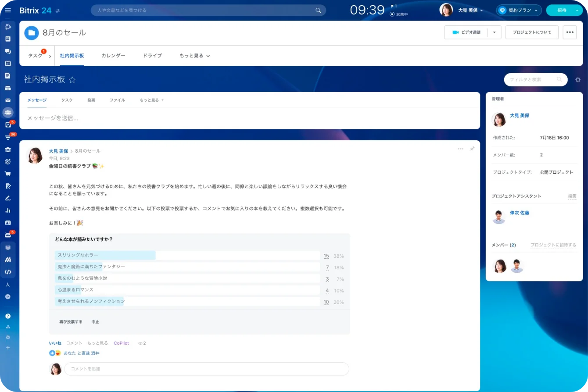Open the calendar icon in left sidebar
The width and height of the screenshot is (588, 392).
[8, 63]
